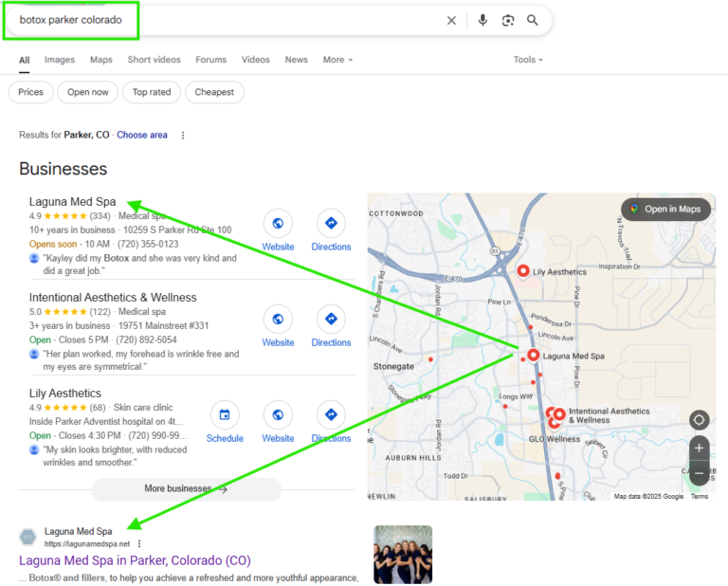Apply the Open now filter chip

(88, 92)
